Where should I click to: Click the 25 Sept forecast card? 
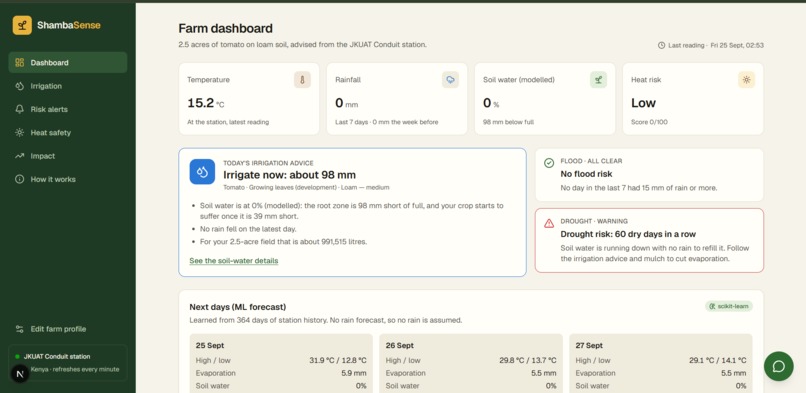pyautogui.click(x=281, y=363)
